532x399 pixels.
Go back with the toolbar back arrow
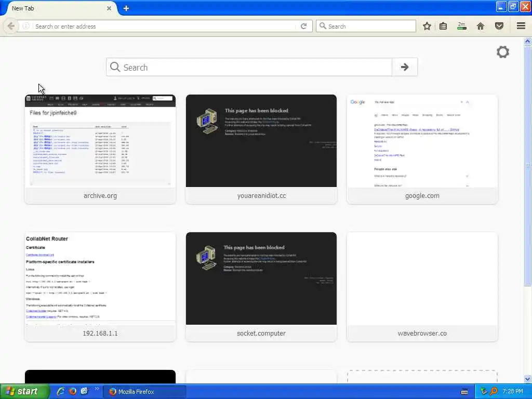pyautogui.click(x=11, y=26)
